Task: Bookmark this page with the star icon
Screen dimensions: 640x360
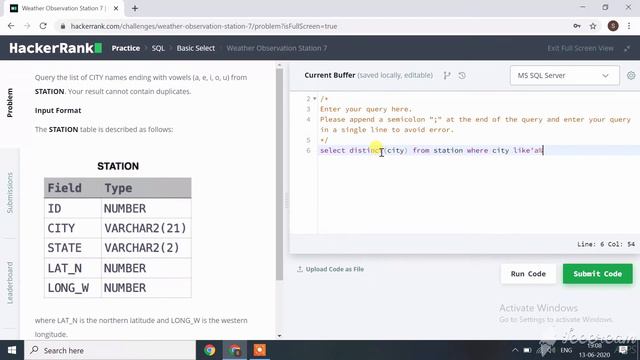Action: tap(593, 26)
